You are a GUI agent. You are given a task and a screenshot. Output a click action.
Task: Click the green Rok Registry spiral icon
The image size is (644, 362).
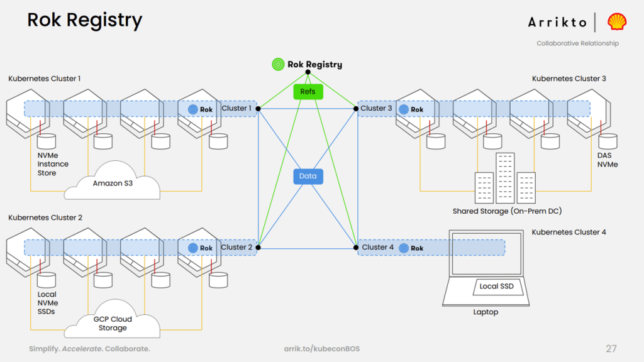[x=278, y=64]
